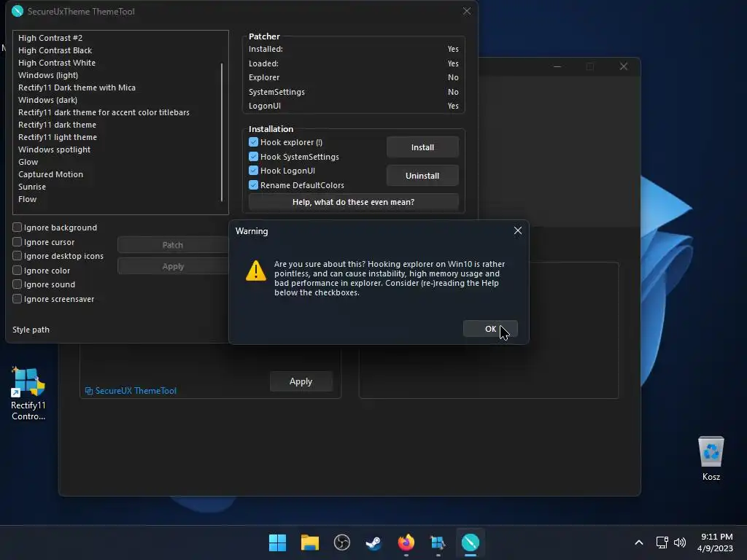Open 'Help, what do these even mean?'
Image resolution: width=747 pixels, height=560 pixels.
click(x=354, y=202)
